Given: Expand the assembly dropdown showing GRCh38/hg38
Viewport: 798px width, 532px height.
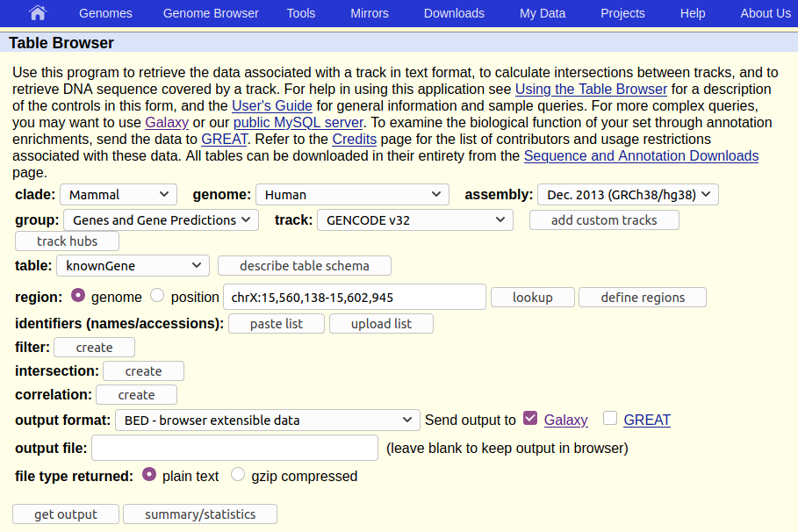Looking at the screenshot, I should coord(628,195).
